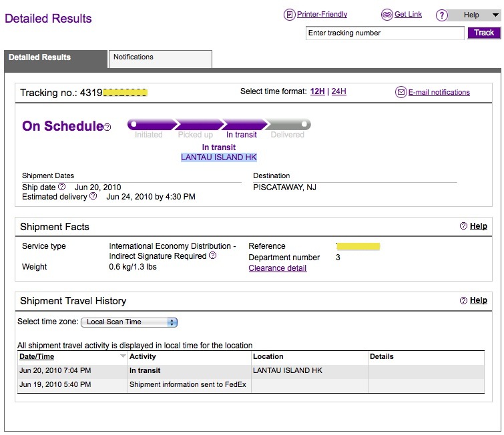
Task: Focus the Enter tracking number field
Action: tap(384, 33)
